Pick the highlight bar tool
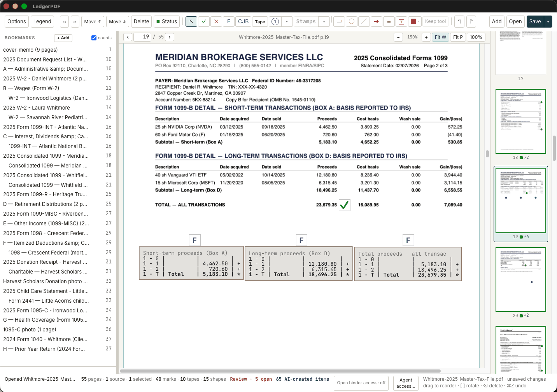The image size is (557, 392). click(389, 21)
